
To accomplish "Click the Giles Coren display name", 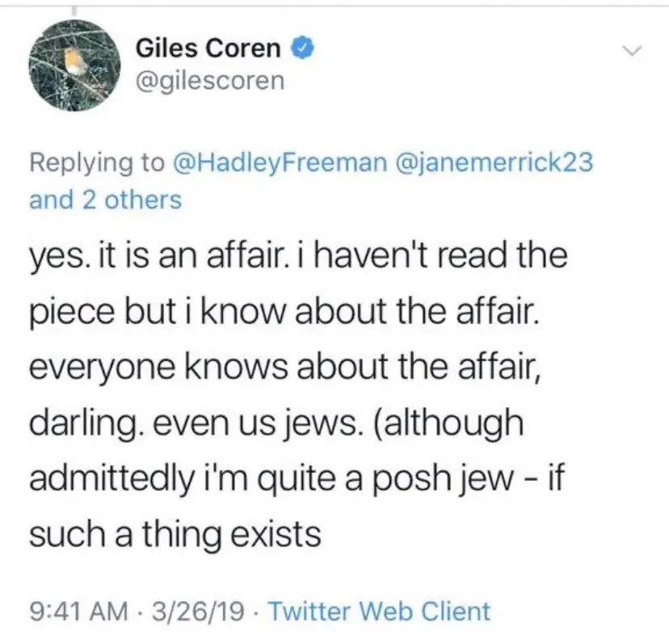I will (208, 49).
